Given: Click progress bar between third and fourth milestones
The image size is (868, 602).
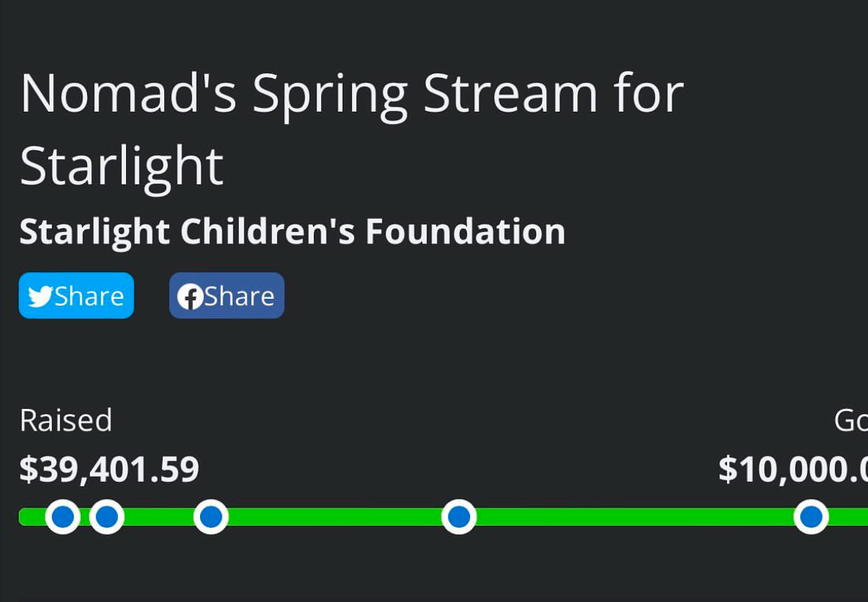Looking at the screenshot, I should pyautogui.click(x=335, y=516).
